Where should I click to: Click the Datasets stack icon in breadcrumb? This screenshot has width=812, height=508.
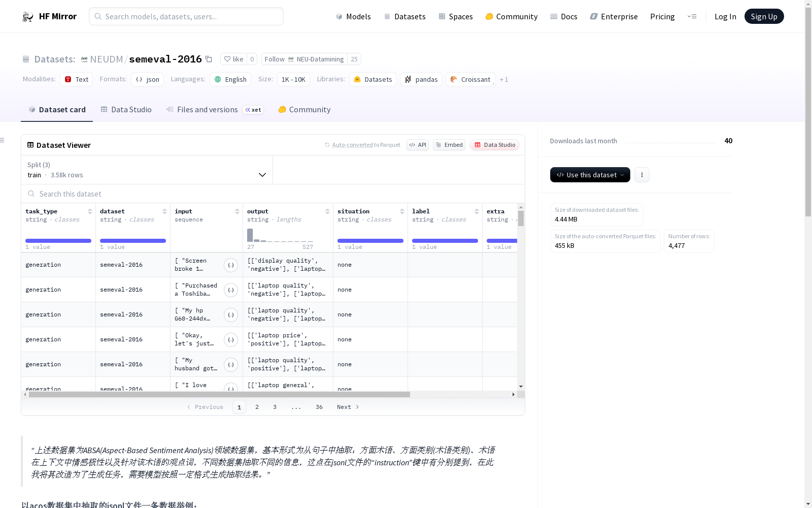(26, 59)
